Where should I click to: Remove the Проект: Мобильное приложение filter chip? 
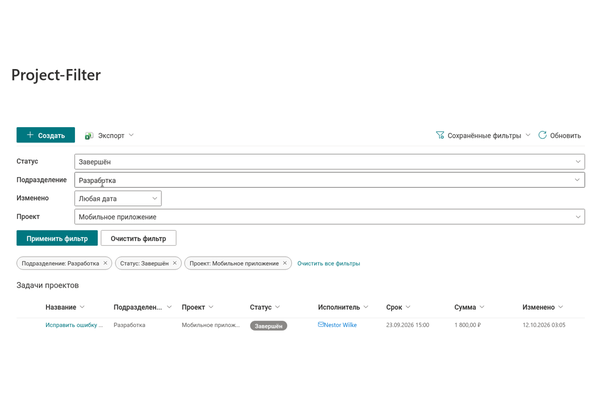point(285,263)
